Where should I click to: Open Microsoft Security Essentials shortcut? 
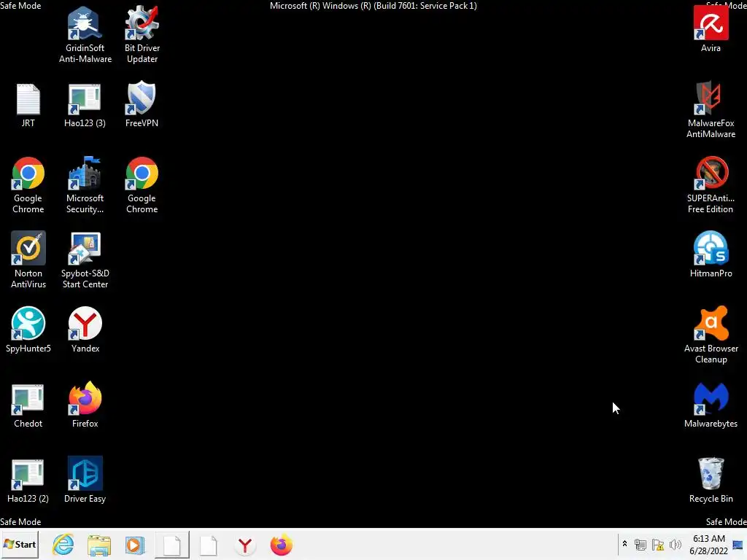click(x=85, y=184)
